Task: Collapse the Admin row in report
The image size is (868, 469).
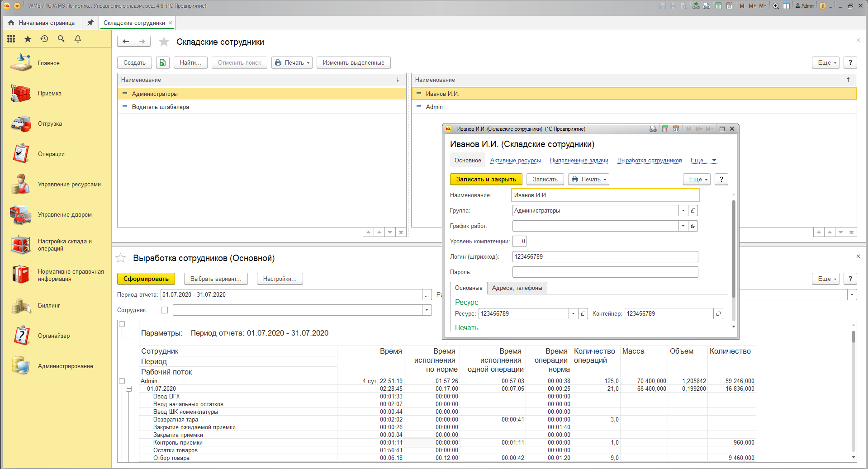Action: [x=122, y=381]
